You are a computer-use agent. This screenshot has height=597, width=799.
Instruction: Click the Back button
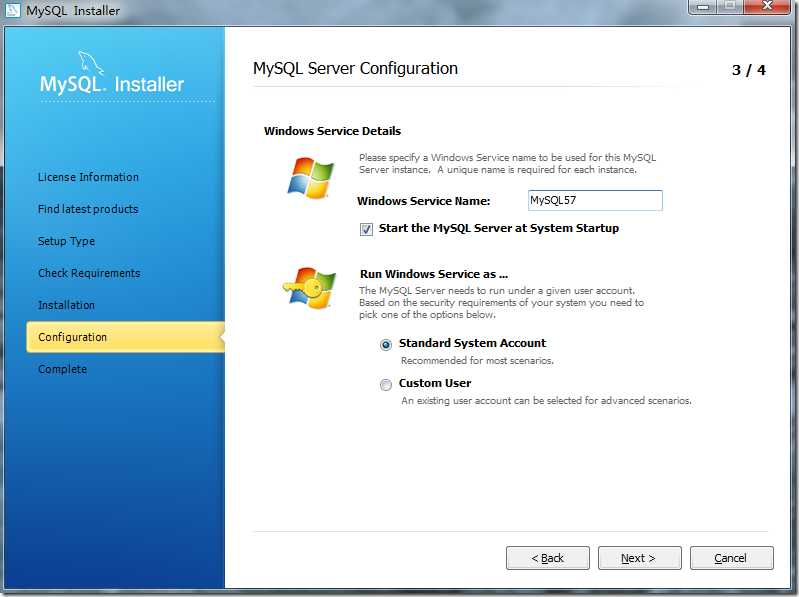tap(548, 558)
